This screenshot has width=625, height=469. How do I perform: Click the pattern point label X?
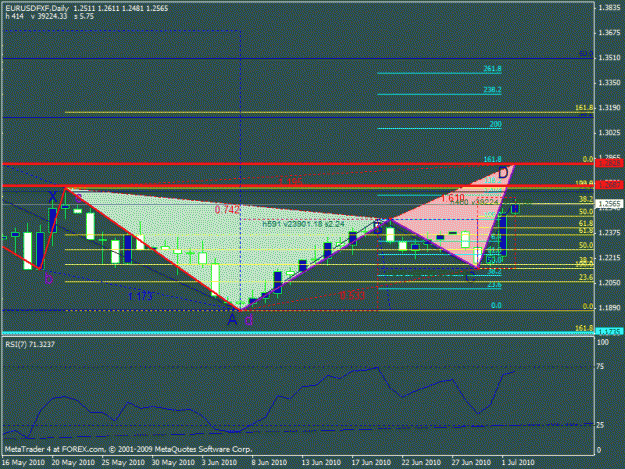click(x=53, y=196)
